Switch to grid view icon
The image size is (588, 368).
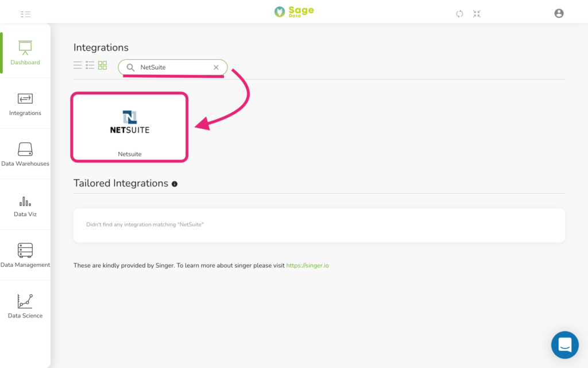click(x=102, y=66)
